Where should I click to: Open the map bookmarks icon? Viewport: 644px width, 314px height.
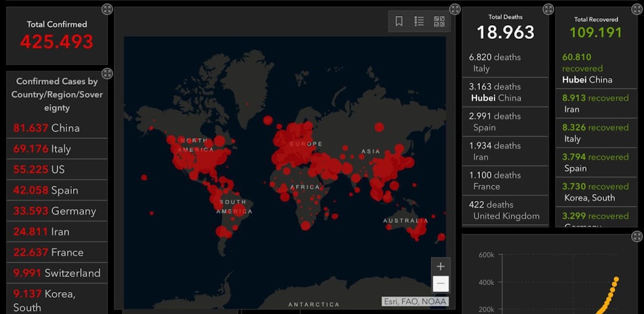coord(399,21)
